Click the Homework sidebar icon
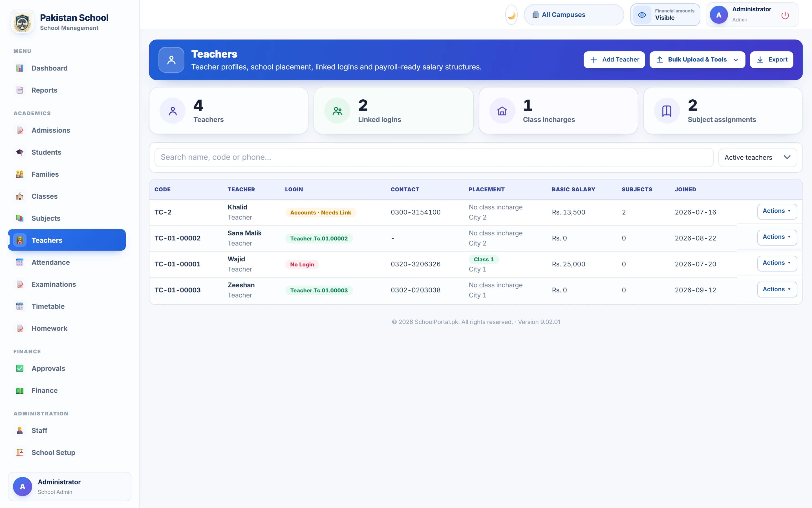This screenshot has width=812, height=508. pos(20,328)
